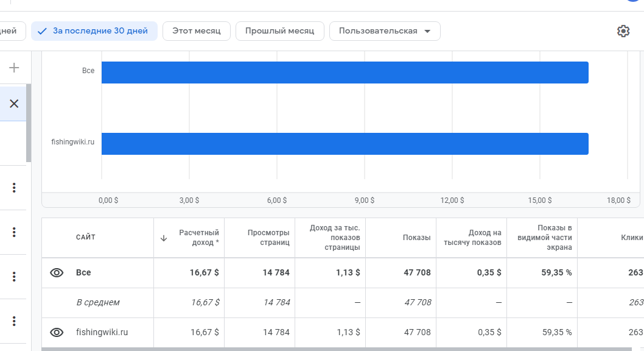The width and height of the screenshot is (644, 351).
Task: Switch to Этот месяц period
Action: 196,31
